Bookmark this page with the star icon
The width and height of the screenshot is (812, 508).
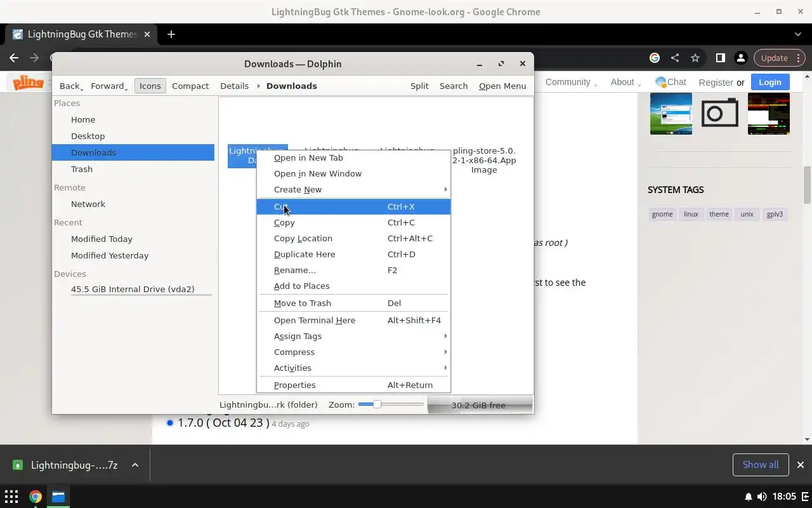tap(695, 58)
